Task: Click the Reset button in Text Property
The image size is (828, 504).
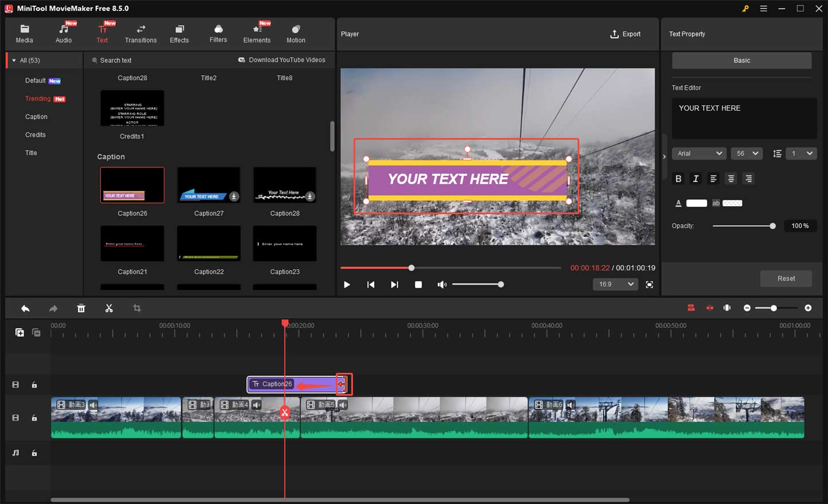Action: [x=786, y=278]
